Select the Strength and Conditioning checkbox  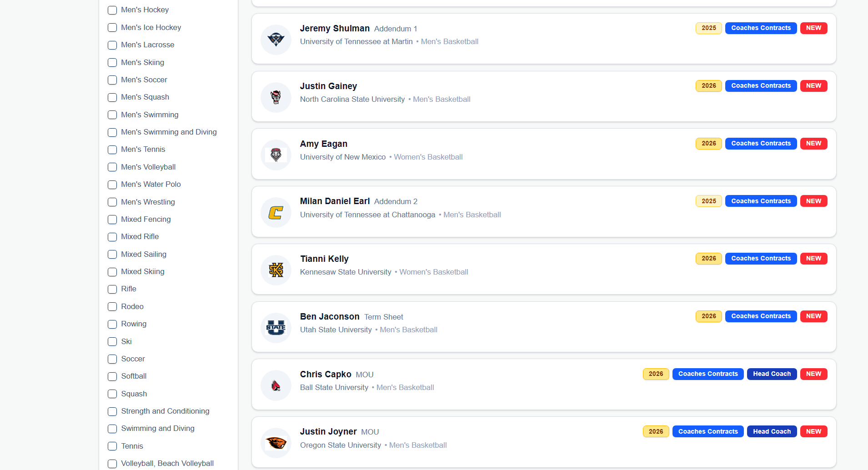(112, 411)
